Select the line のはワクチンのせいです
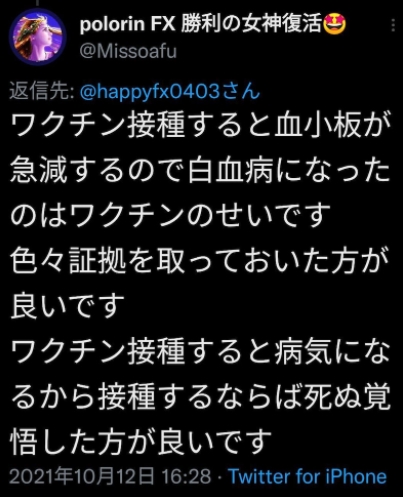Viewport: 403px width, 497px height. [x=171, y=215]
